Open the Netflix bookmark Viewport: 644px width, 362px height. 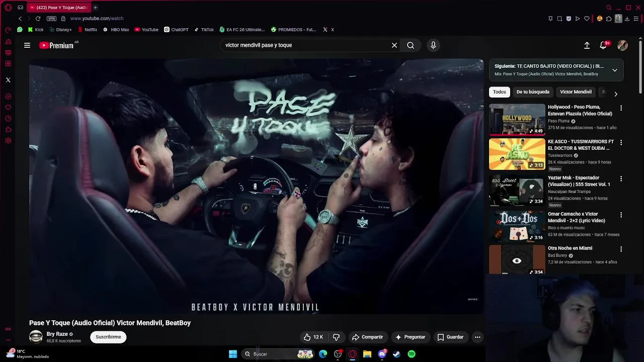pos(88,30)
